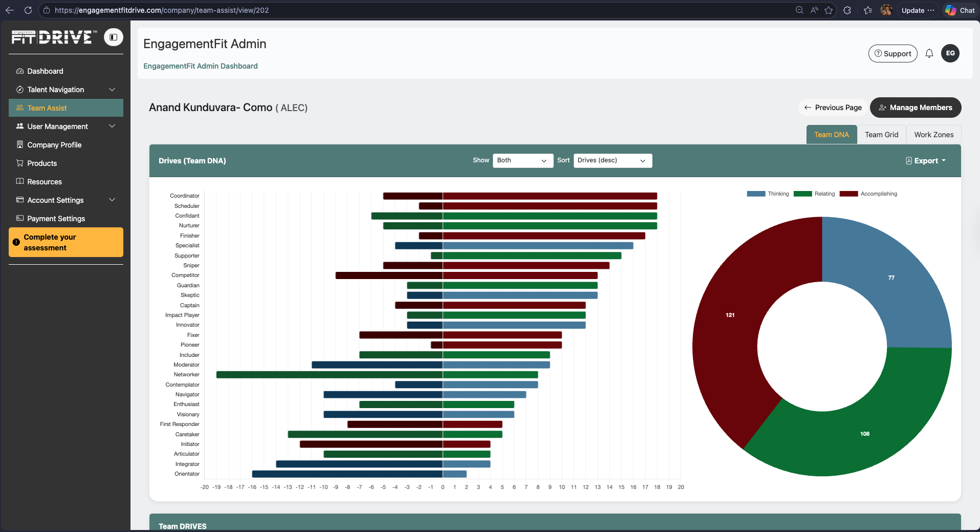Collapse the sidebar with the panel toggle icon
The height and width of the screenshot is (532, 980).
tap(114, 37)
